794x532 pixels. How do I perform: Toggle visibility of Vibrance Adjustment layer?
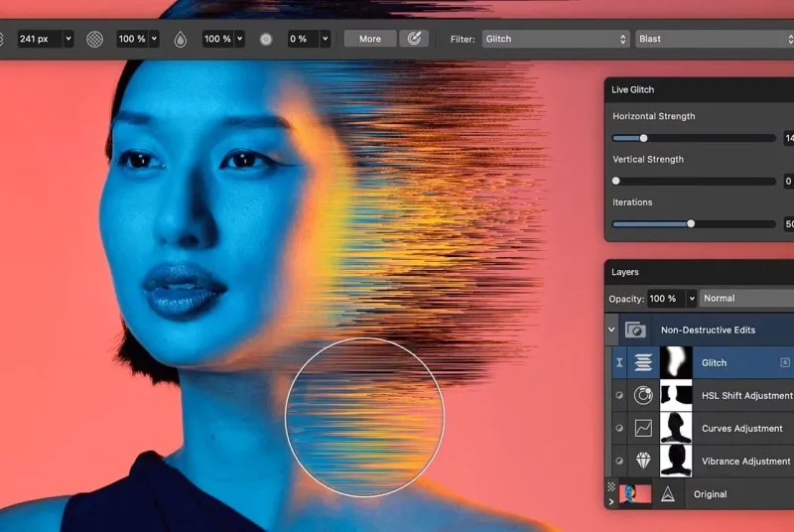tap(618, 461)
